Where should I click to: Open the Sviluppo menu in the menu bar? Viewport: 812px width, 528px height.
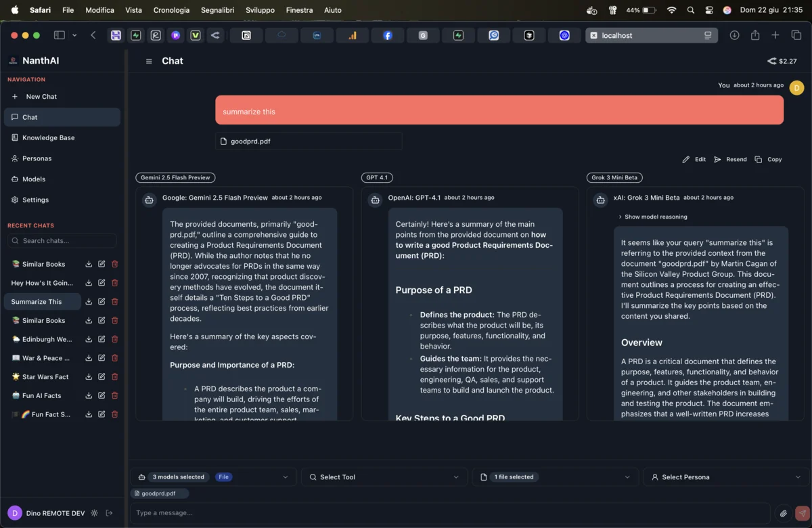tap(258, 10)
